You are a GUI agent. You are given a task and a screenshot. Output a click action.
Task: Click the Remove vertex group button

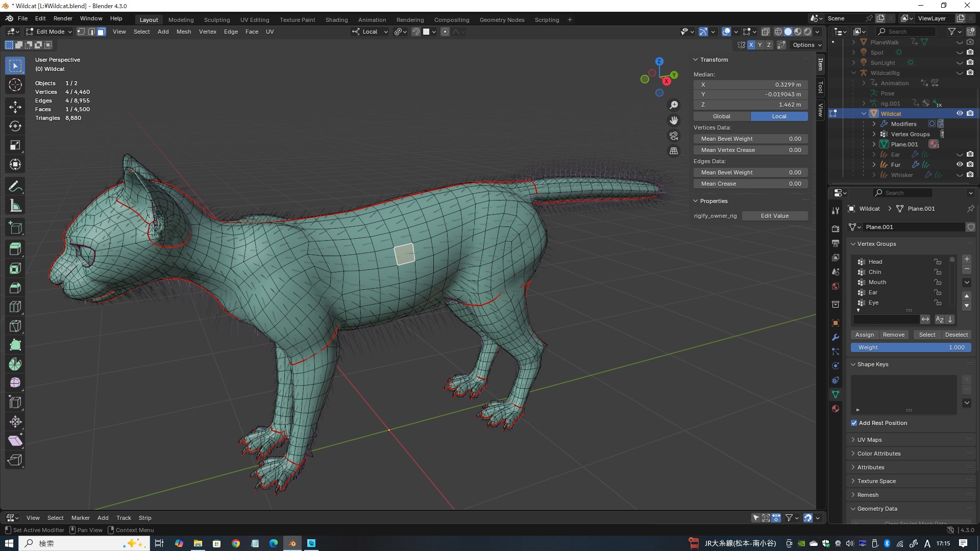click(893, 335)
